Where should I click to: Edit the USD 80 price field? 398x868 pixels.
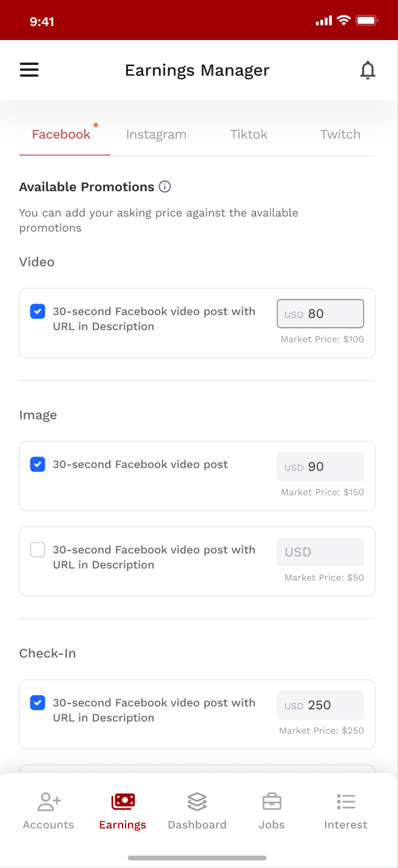[x=320, y=314]
